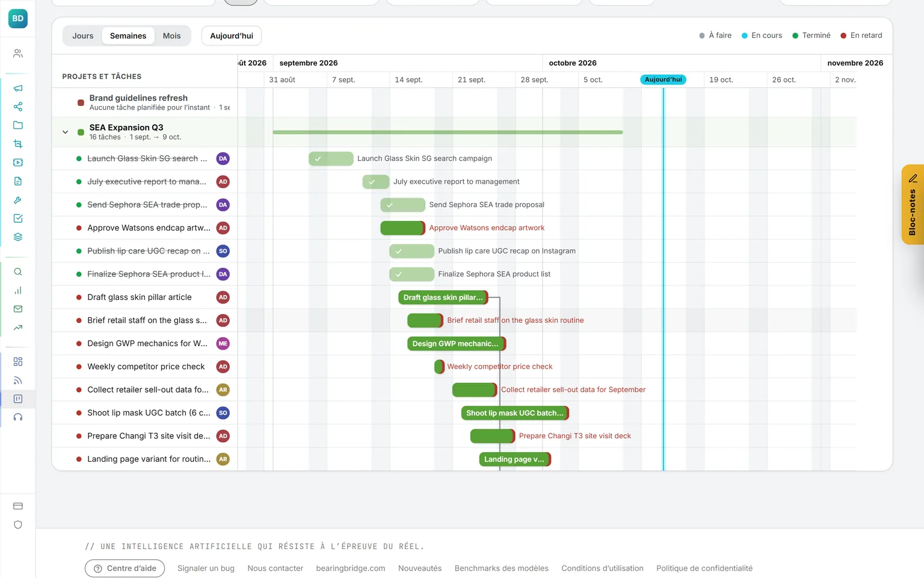Open the dashboard grid sidebar icon
The height and width of the screenshot is (578, 924).
click(18, 362)
